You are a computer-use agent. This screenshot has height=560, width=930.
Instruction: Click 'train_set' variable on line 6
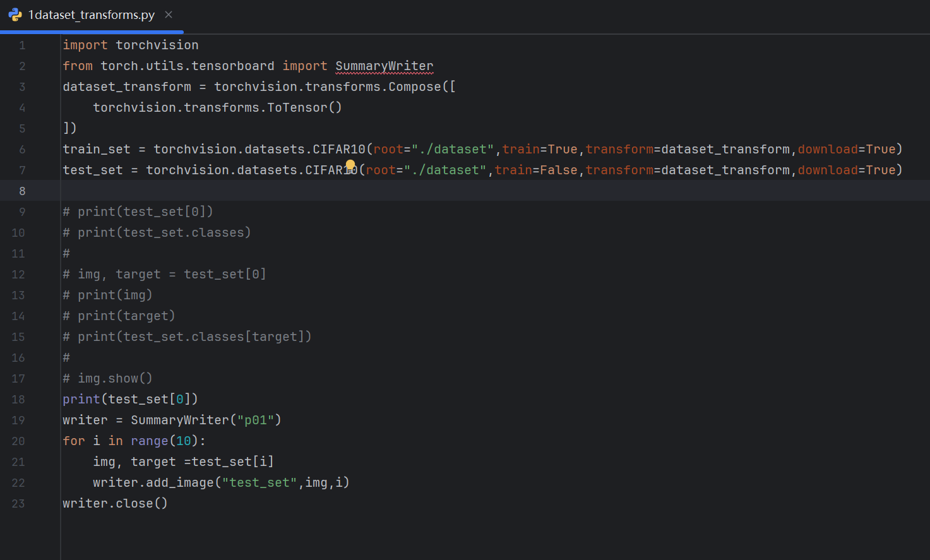pyautogui.click(x=97, y=149)
